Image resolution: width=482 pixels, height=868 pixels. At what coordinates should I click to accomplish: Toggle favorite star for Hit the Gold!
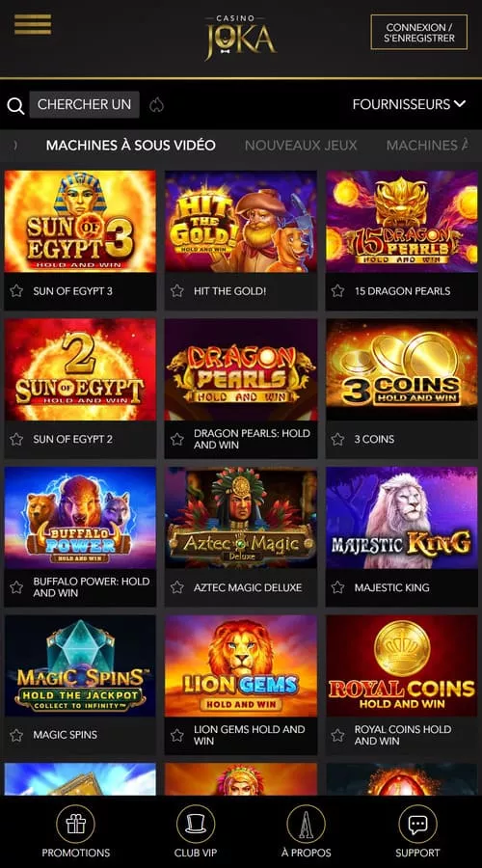coord(177,290)
